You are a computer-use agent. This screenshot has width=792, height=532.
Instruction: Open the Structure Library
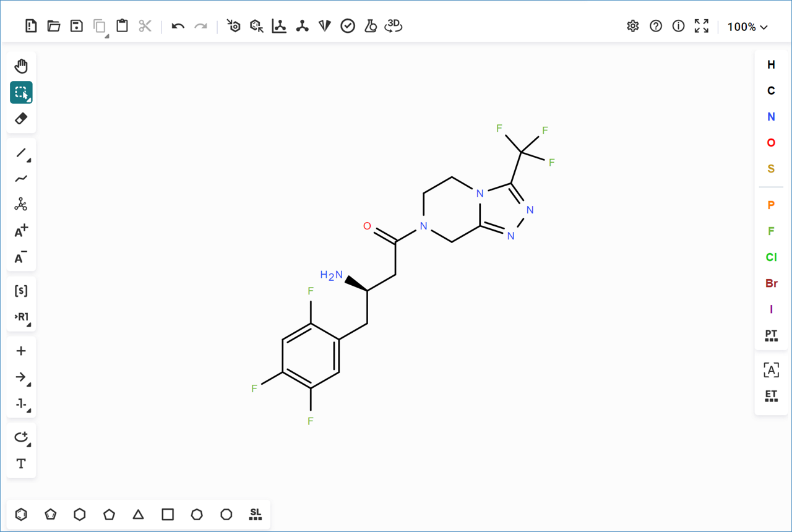(x=255, y=514)
